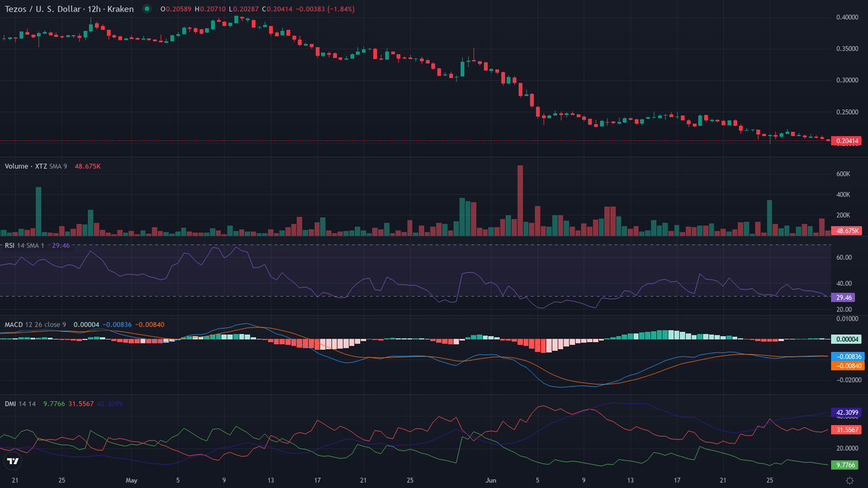Image resolution: width=868 pixels, height=488 pixels.
Task: Click the 0.00004 histogram value in MACD legend
Action: 86,325
